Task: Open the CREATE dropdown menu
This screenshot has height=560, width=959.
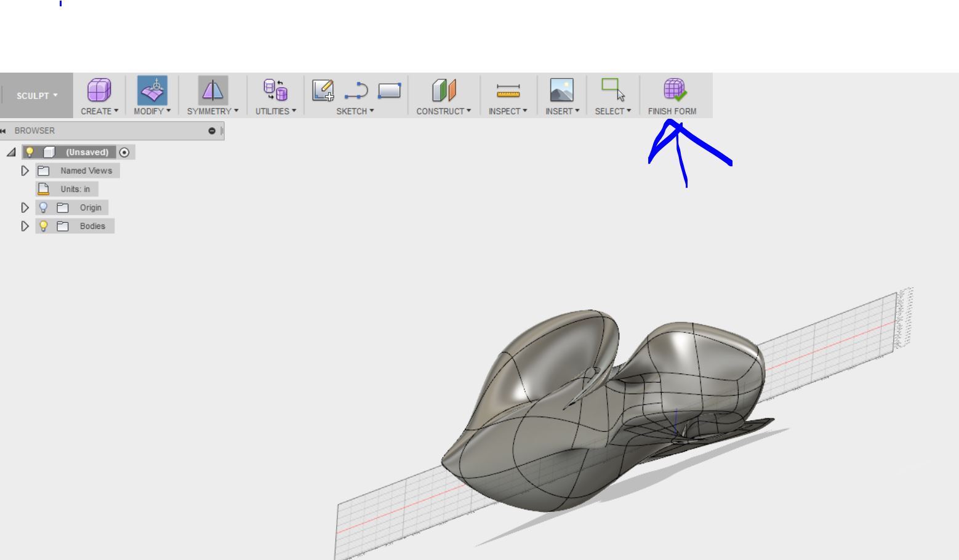Action: click(99, 111)
